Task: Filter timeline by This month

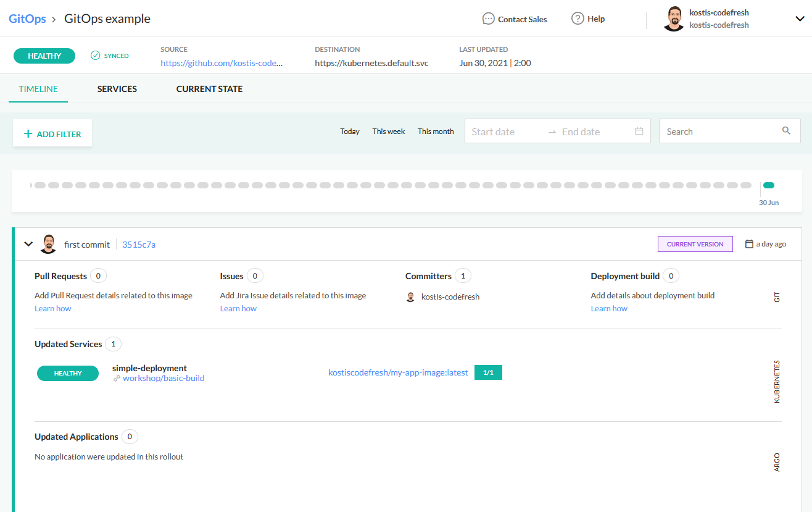Action: 436,132
